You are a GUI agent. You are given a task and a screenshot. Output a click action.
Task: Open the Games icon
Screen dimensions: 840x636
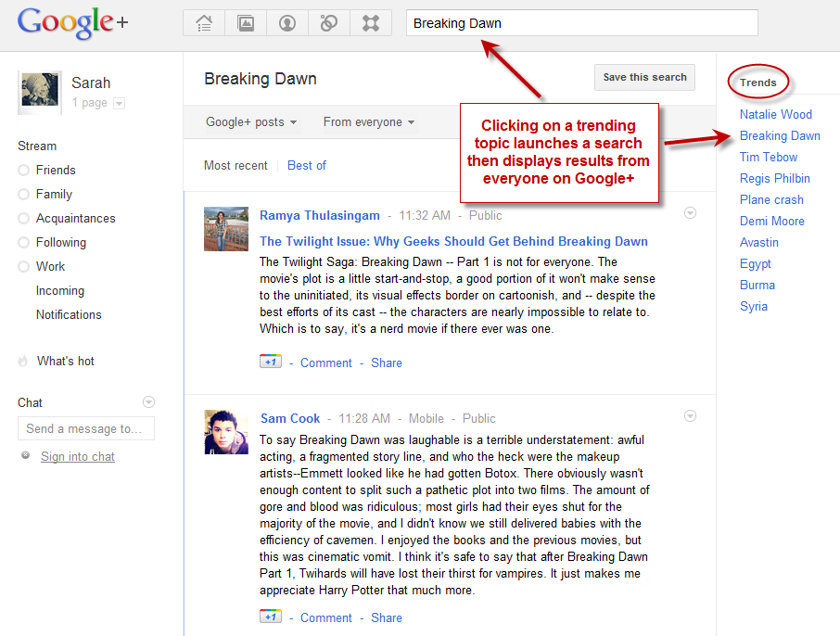click(371, 22)
